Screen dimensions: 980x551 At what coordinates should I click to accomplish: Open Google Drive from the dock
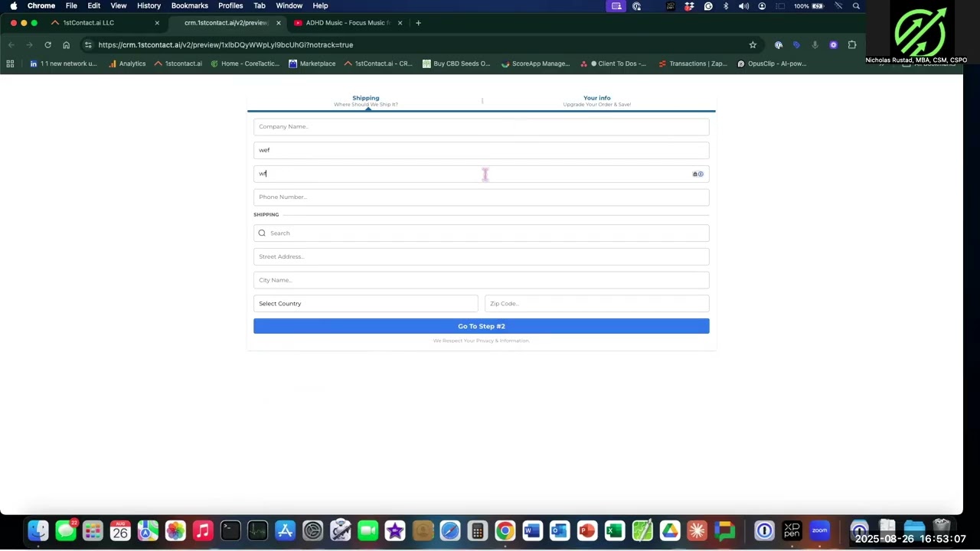click(x=670, y=530)
